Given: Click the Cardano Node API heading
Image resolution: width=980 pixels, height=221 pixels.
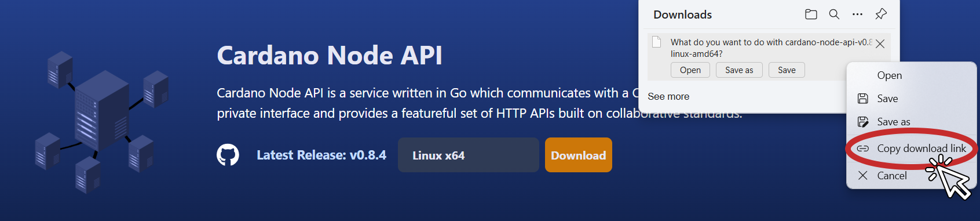Looking at the screenshot, I should [x=330, y=56].
